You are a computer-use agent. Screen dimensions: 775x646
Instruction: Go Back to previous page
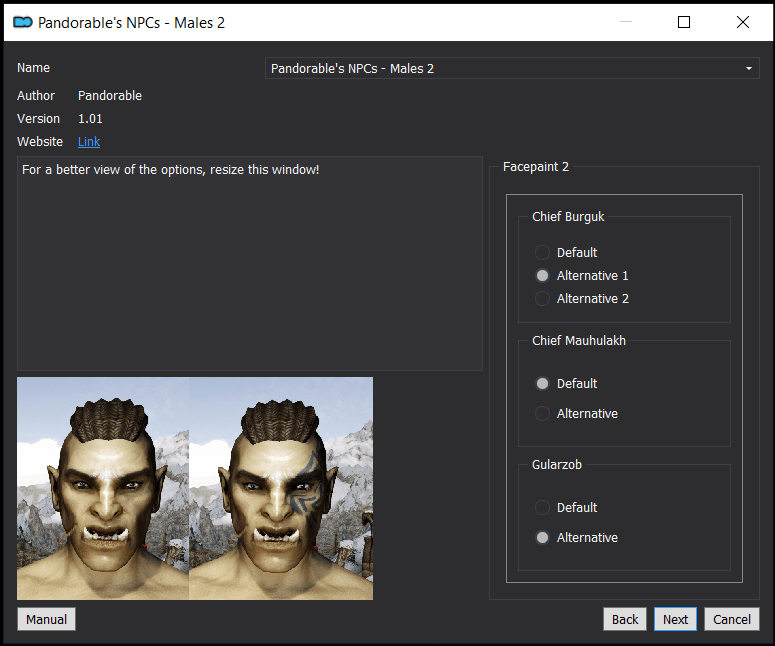click(x=625, y=619)
